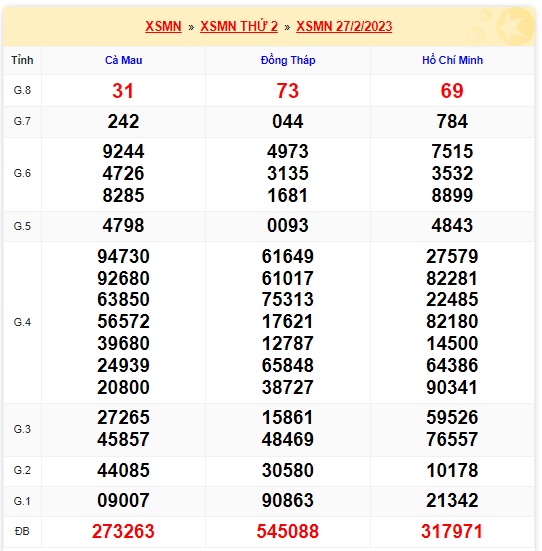Image resolution: width=542 pixels, height=551 pixels.
Task: Click the Đồng Tháp province header
Action: [x=288, y=60]
